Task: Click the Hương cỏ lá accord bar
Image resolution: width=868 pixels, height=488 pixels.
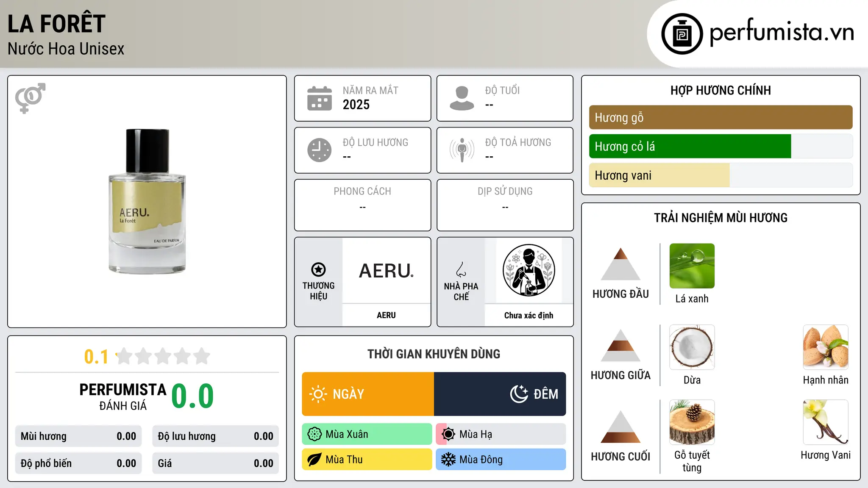Action: coord(721,146)
